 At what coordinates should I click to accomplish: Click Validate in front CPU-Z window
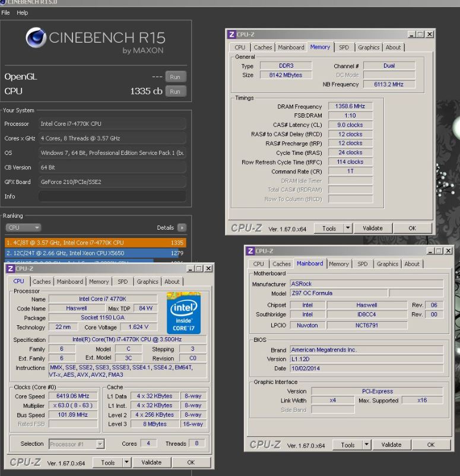pos(151,462)
